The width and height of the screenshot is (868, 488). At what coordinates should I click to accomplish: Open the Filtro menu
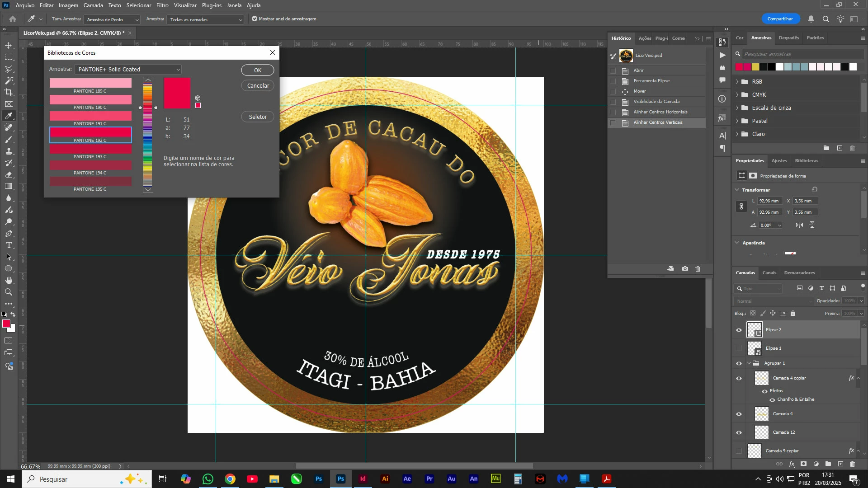(162, 5)
